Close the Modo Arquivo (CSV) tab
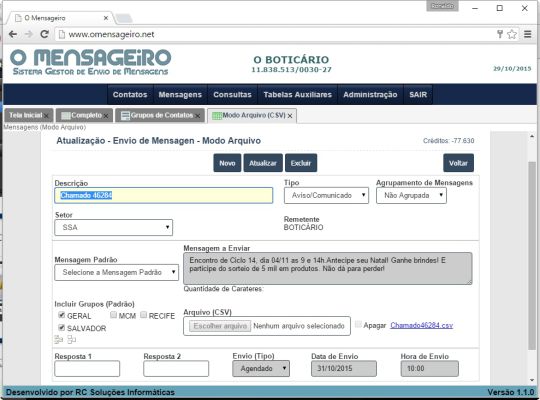Viewport: 540px width, 400px height. point(290,116)
